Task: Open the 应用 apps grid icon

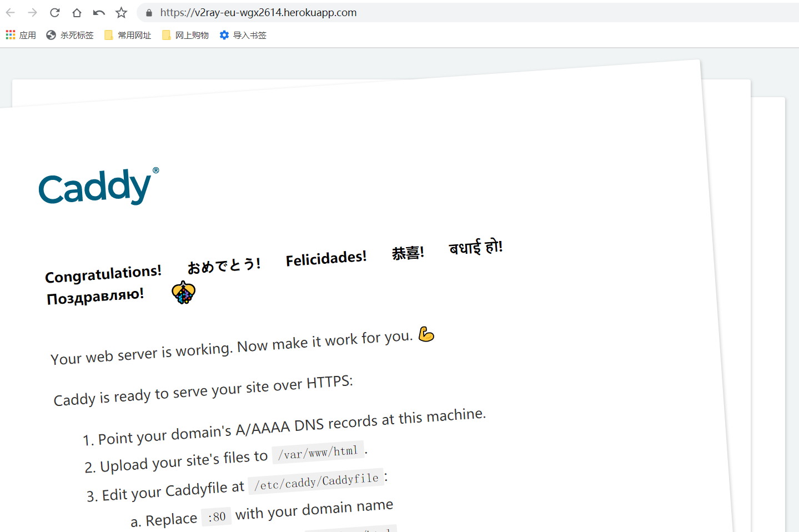Action: [x=9, y=34]
